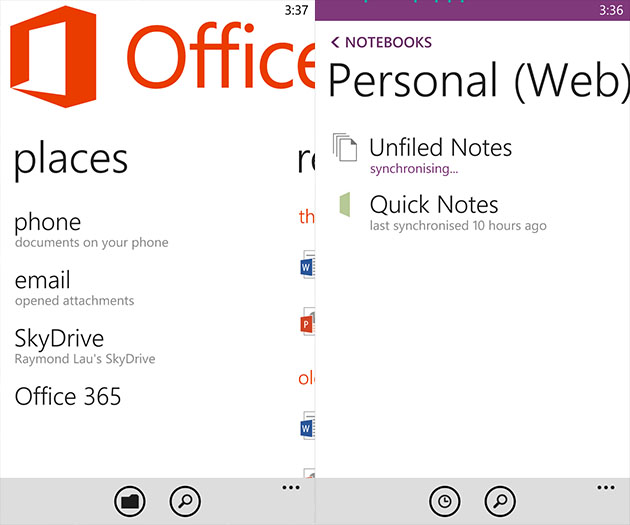Open the more options dots in Office app bar
630x525 pixels.
point(291,488)
